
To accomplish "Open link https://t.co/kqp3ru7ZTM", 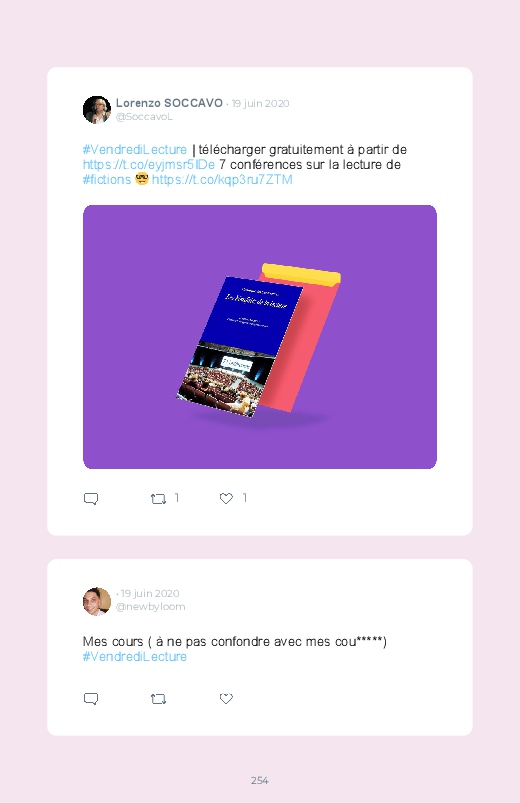I will (222, 179).
